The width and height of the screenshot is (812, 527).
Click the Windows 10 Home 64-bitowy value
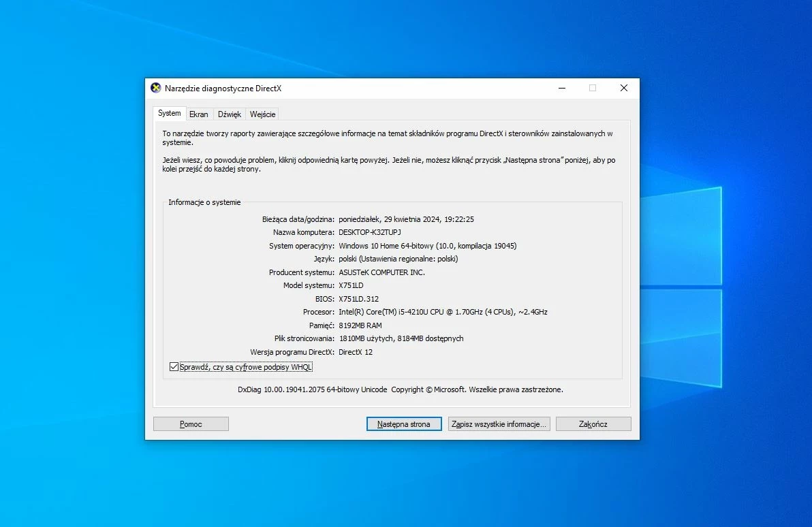coord(428,246)
